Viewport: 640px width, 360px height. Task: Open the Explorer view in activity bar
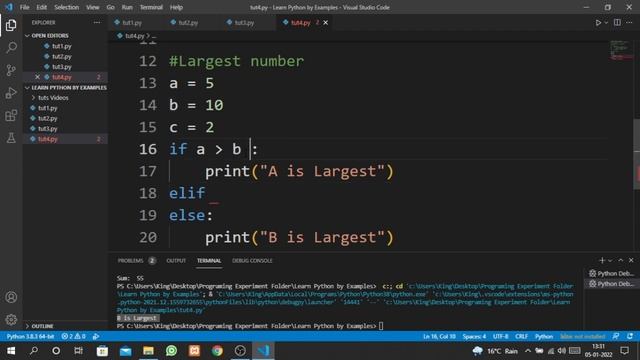[11, 25]
